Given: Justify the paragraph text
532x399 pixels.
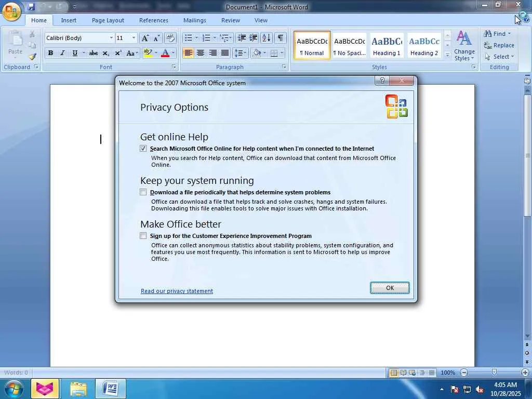Looking at the screenshot, I should click(x=225, y=53).
